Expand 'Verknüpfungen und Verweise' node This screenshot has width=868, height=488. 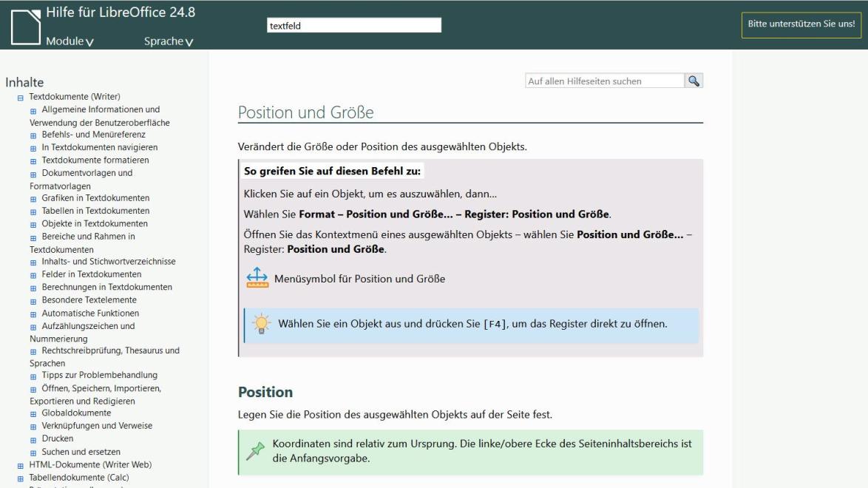tap(33, 427)
